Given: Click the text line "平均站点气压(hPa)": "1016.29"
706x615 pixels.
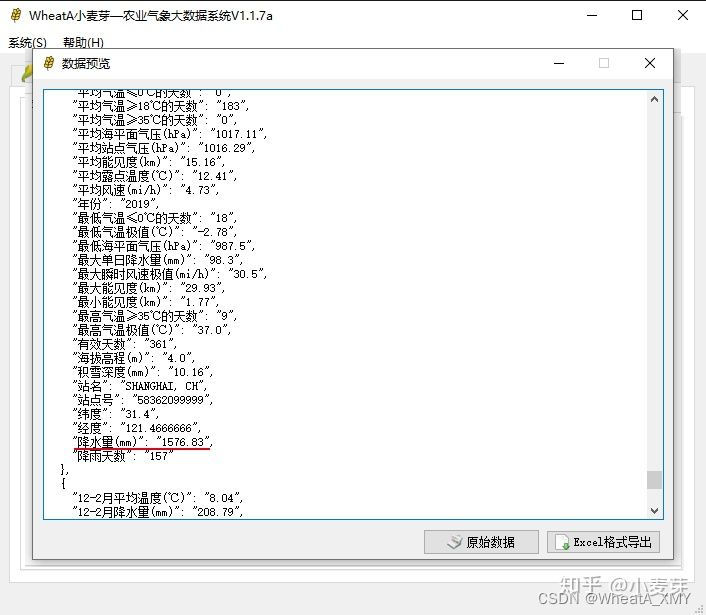Looking at the screenshot, I should tap(164, 148).
